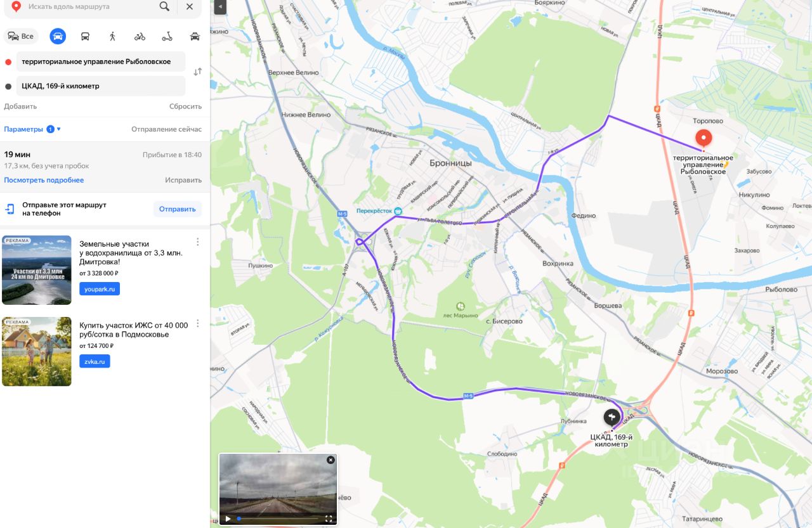Click the 'Никулино' map label

pyautogui.click(x=754, y=195)
